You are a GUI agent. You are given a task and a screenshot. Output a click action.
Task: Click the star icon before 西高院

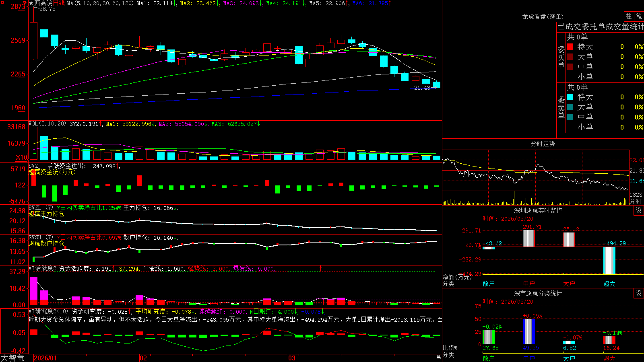31,3
